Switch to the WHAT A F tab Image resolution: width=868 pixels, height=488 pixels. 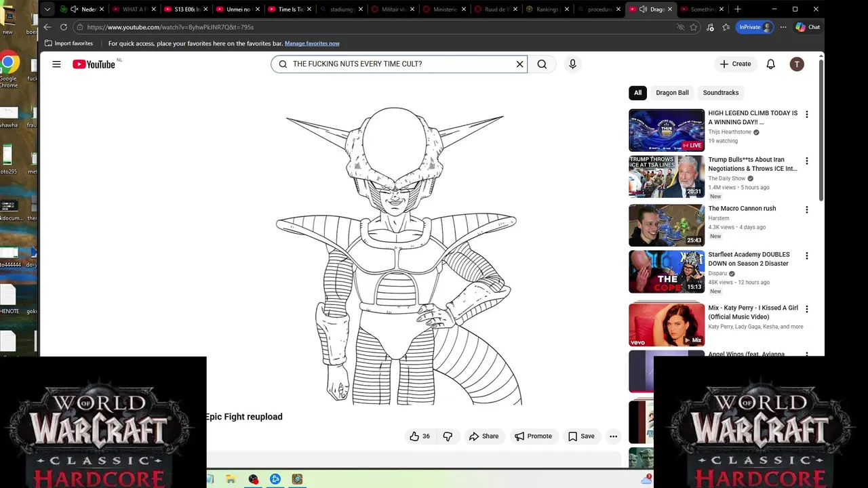pos(134,9)
